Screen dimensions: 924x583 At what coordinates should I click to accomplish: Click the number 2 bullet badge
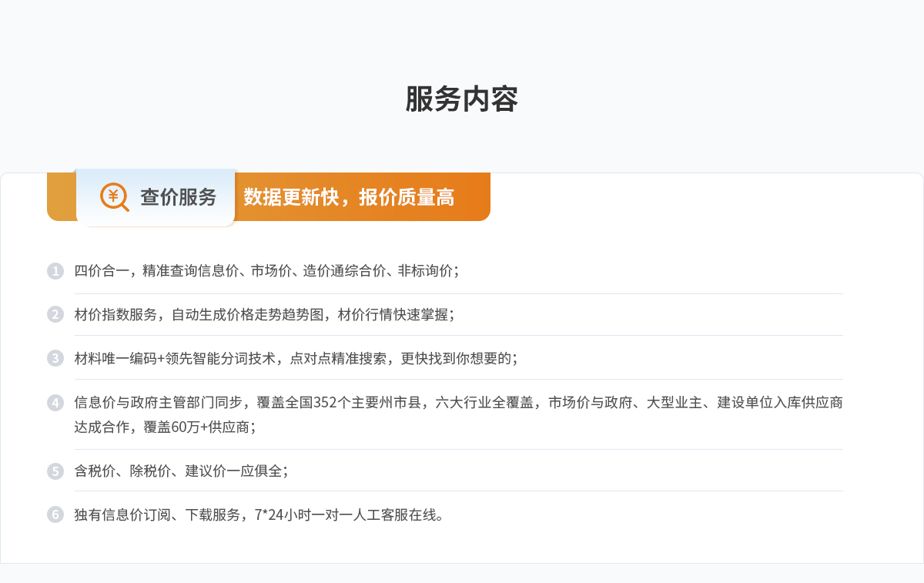55,314
